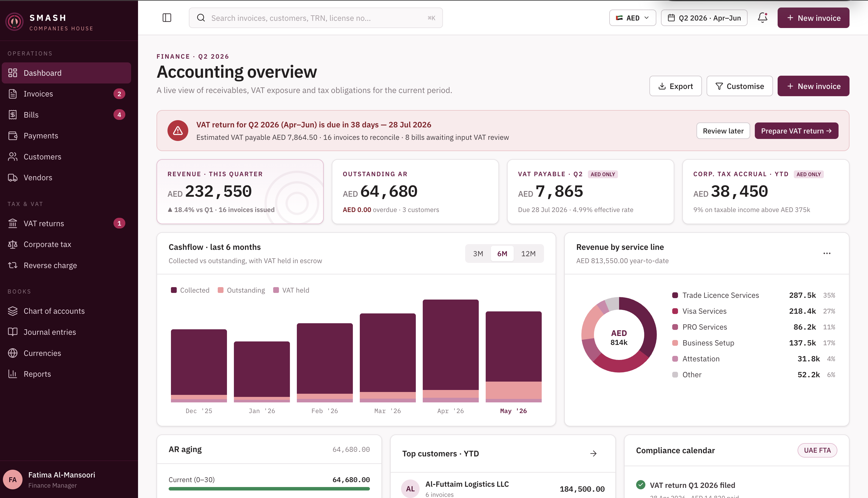This screenshot has width=868, height=498.
Task: Click the Revenue this quarter card
Action: (240, 192)
